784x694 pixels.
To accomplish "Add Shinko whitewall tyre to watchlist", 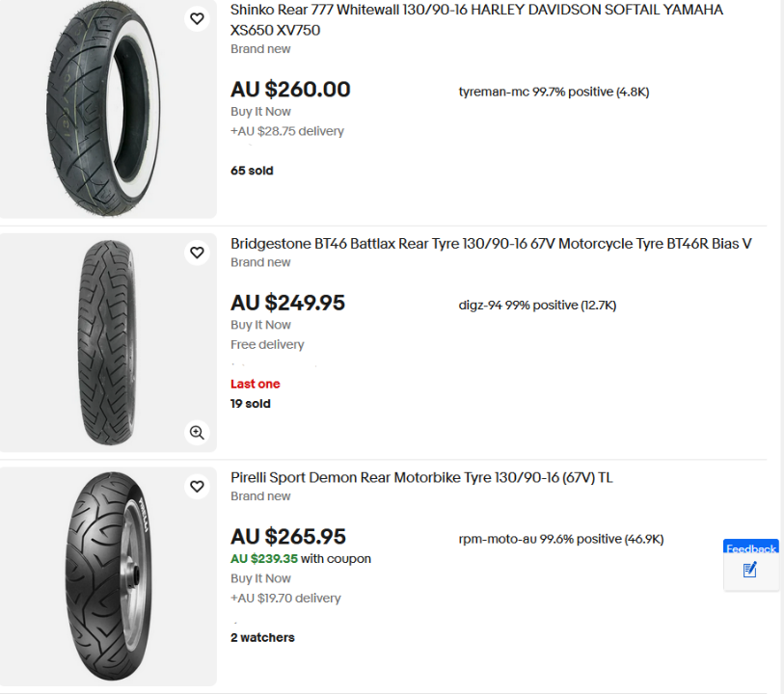I will (197, 18).
